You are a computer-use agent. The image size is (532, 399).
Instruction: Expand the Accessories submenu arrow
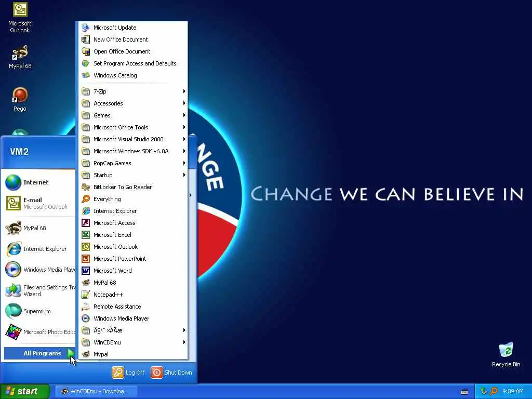[184, 103]
